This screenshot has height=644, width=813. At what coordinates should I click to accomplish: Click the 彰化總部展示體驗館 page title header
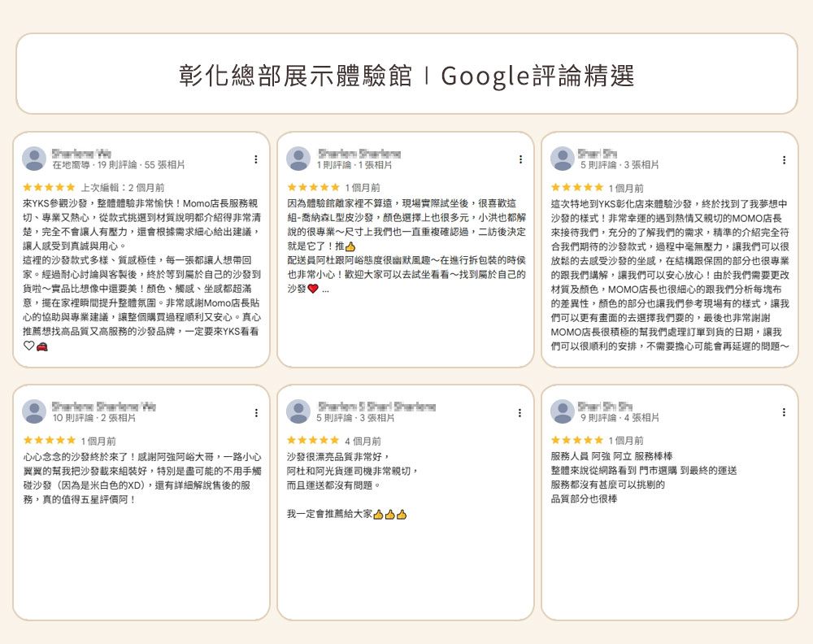406,73
